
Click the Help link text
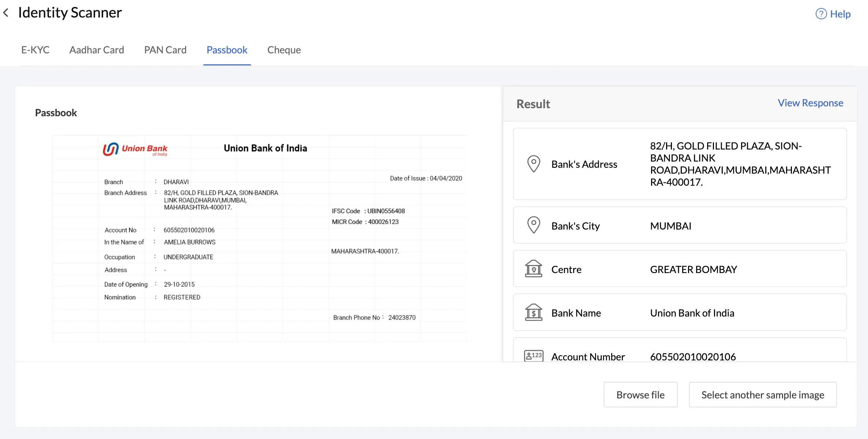[840, 14]
